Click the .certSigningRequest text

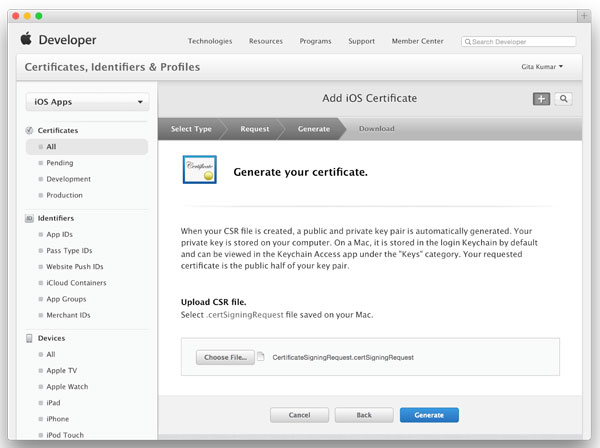click(245, 315)
